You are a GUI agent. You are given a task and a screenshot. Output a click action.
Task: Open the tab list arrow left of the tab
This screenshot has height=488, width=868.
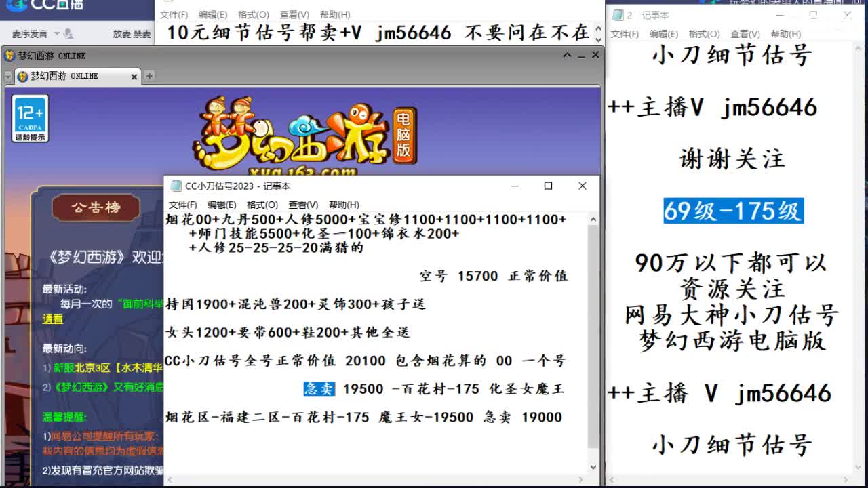click(x=9, y=77)
